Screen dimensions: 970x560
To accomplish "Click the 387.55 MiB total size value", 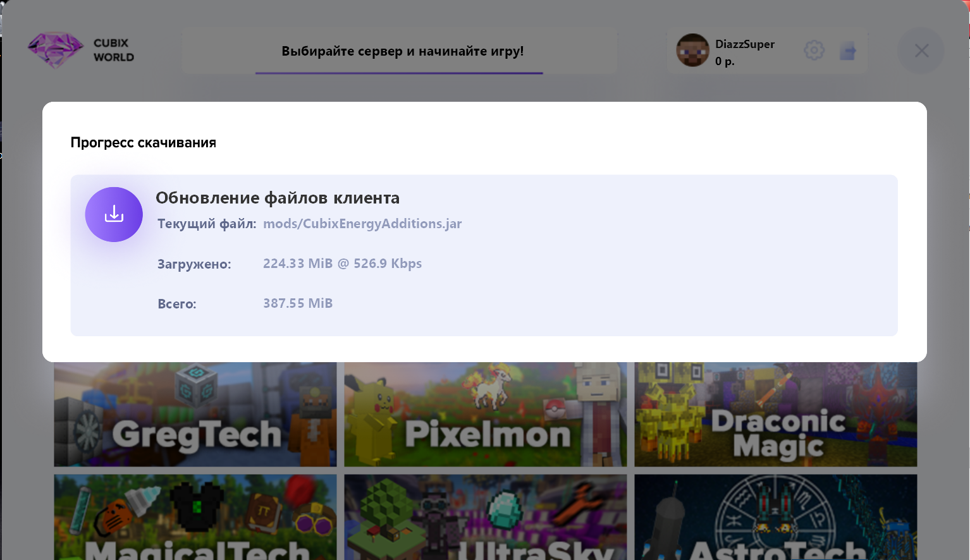I will [x=298, y=303].
